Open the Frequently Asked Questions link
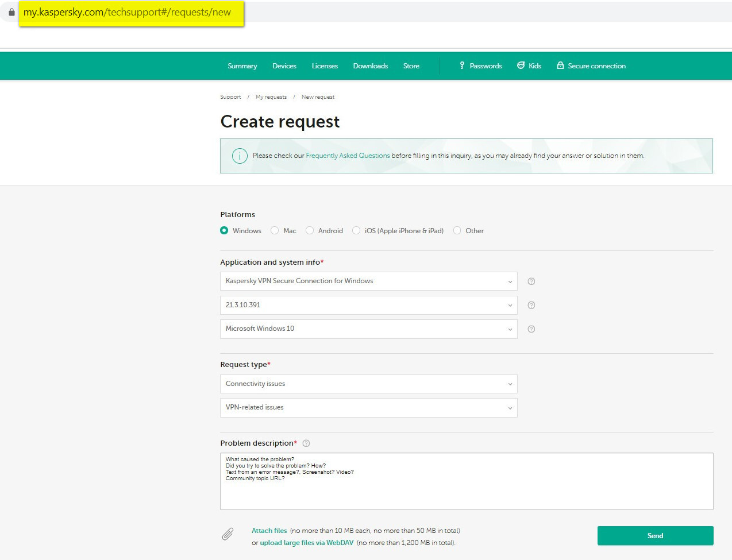The height and width of the screenshot is (560, 732). 348,156
